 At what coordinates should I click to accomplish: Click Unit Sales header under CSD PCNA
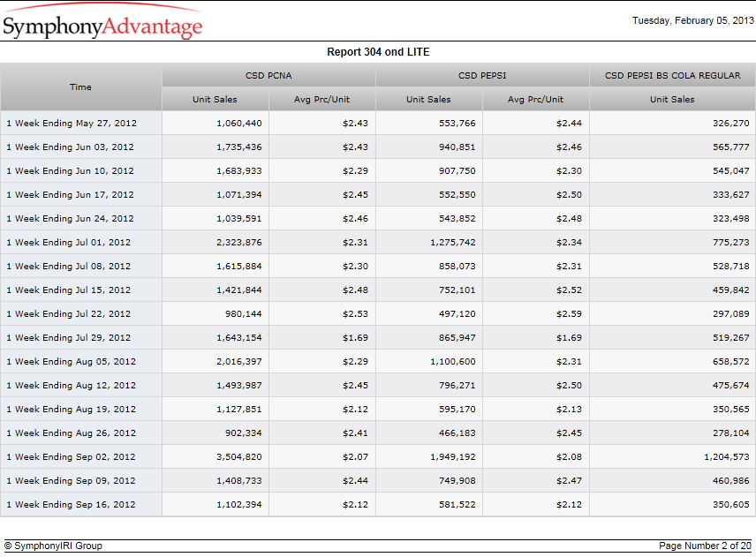215,99
